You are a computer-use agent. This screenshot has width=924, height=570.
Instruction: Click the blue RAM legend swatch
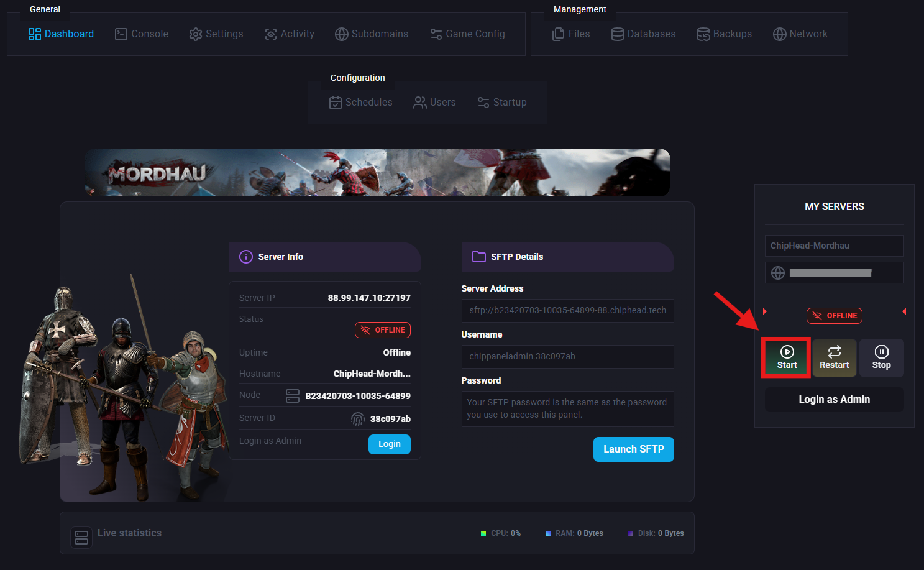coord(548,533)
